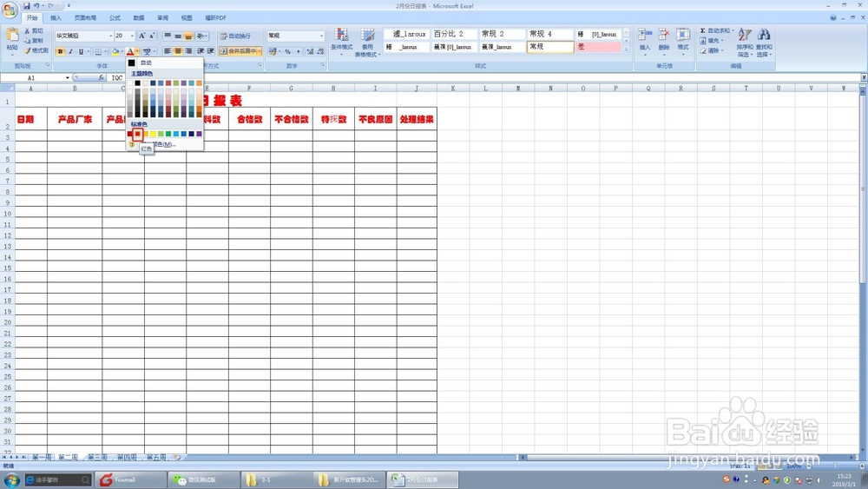Pick standard purple color swatch
The height and width of the screenshot is (489, 868).
[199, 134]
